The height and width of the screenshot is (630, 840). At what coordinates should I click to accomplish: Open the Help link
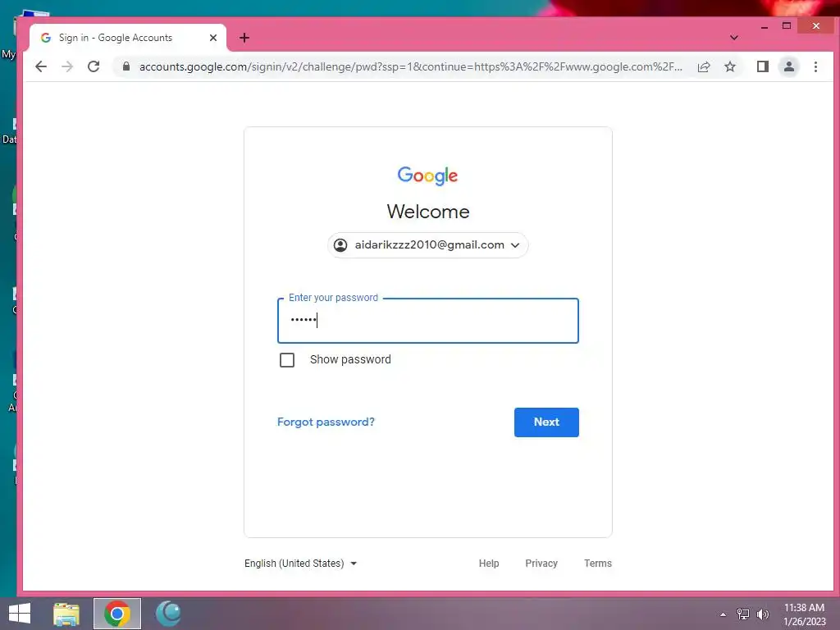point(489,564)
